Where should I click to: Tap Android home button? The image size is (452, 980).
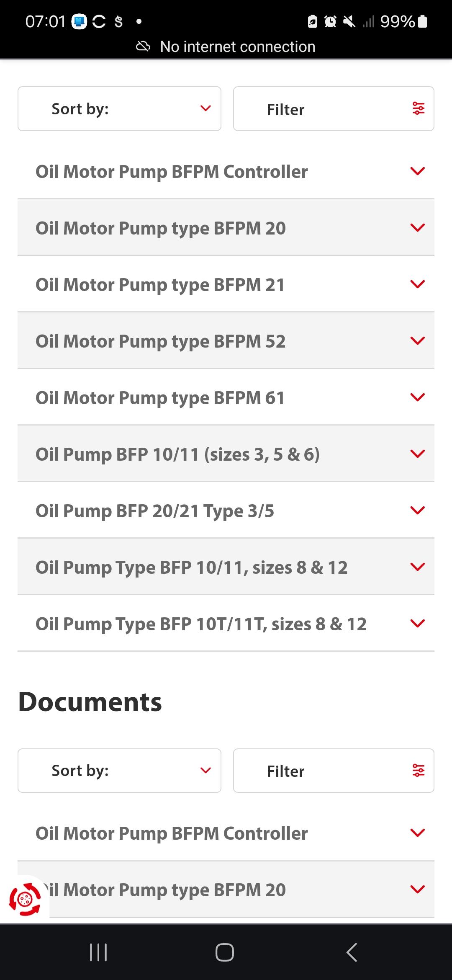click(225, 952)
